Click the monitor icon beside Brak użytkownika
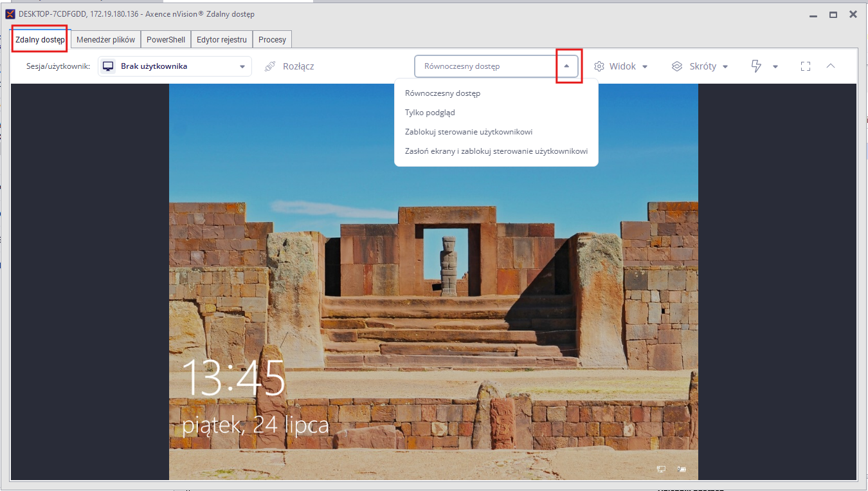 pyautogui.click(x=109, y=66)
